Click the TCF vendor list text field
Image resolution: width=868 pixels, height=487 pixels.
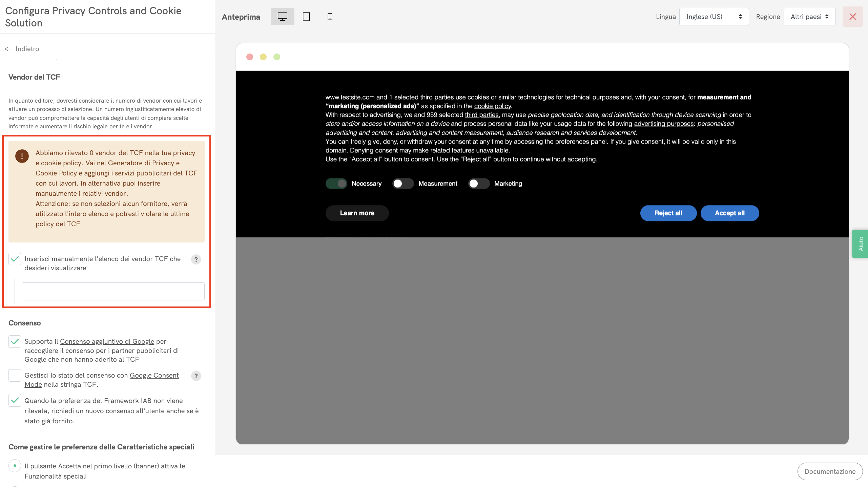coord(113,291)
